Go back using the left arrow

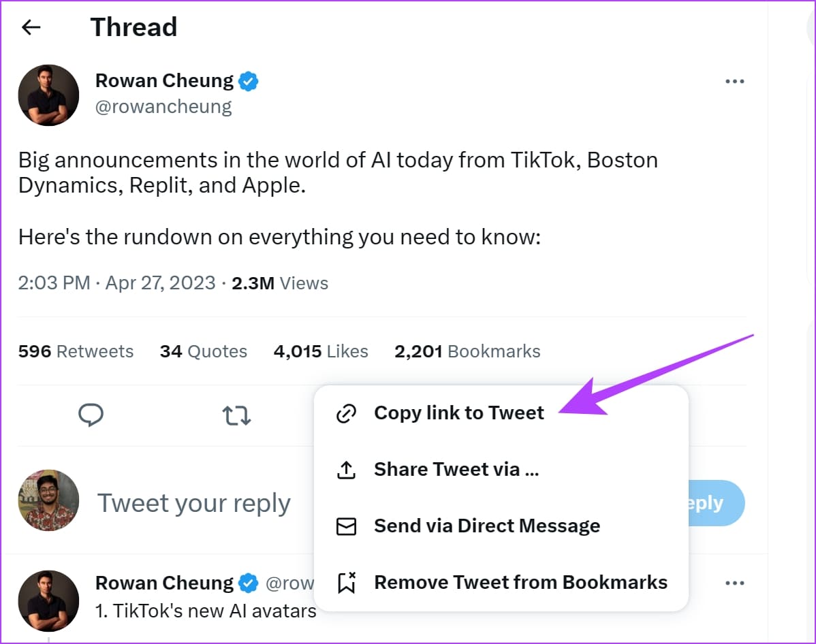pyautogui.click(x=31, y=27)
